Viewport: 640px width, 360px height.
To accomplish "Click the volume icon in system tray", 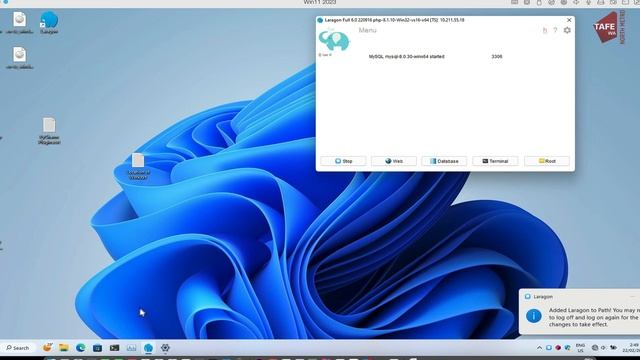I will pos(603,348).
